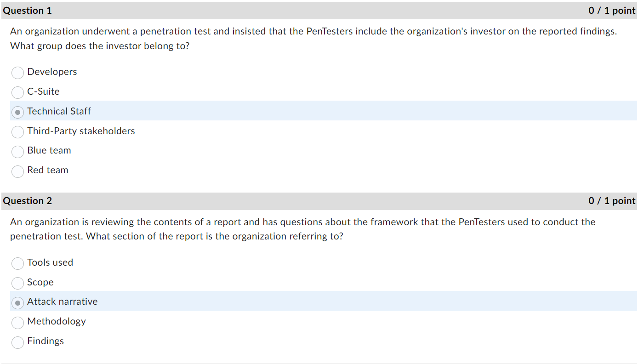638x364 pixels.
Task: Click the 0 / 1 point score for Question 2
Action: 611,201
